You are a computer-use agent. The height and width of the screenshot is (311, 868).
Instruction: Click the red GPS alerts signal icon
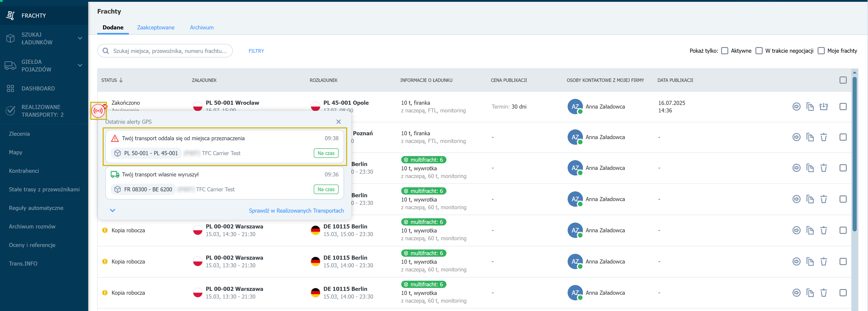[98, 111]
